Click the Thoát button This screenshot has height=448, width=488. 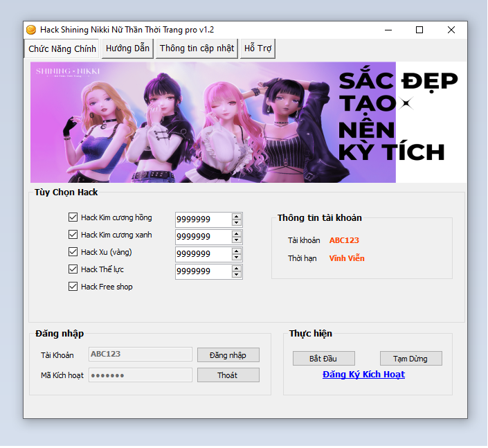tap(228, 375)
